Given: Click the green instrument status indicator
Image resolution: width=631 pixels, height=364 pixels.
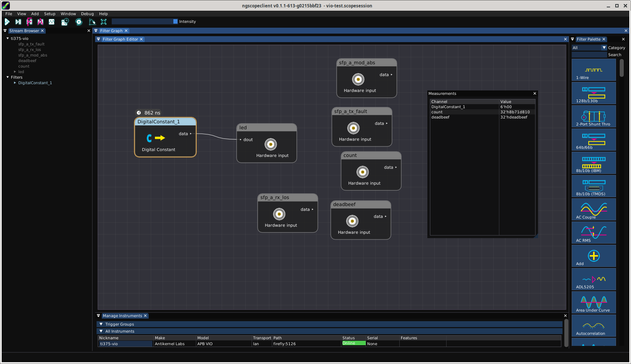Looking at the screenshot, I should click(354, 343).
